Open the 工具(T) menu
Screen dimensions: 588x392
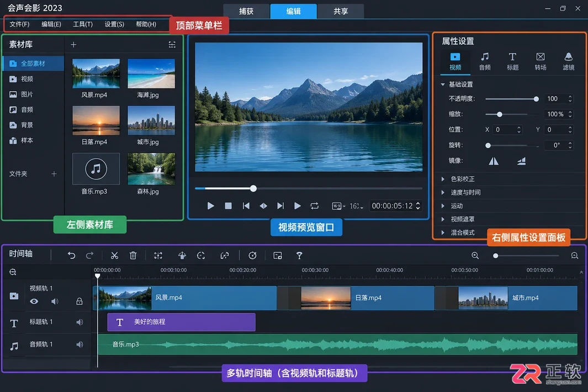pyautogui.click(x=83, y=24)
